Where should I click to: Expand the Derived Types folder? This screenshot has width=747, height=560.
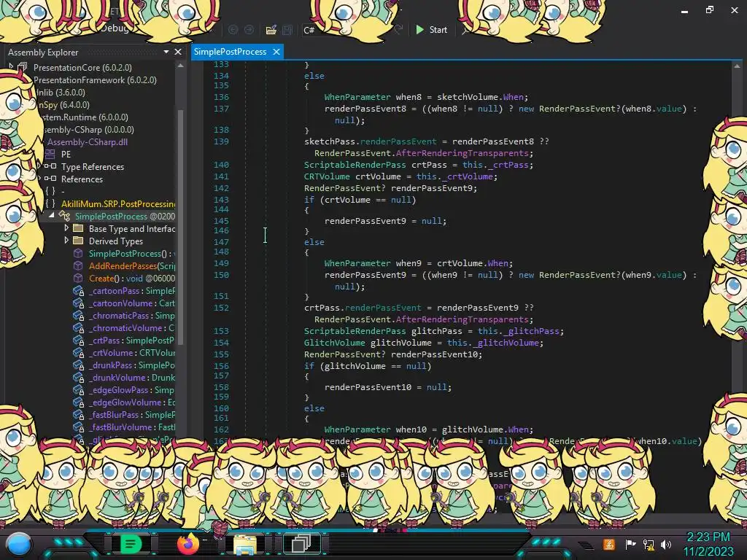point(66,241)
